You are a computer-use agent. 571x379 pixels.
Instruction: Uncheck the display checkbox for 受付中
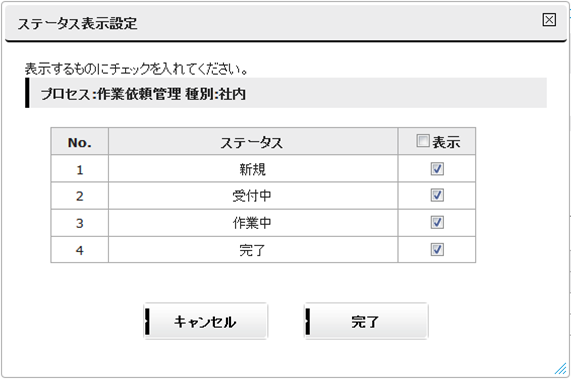pyautogui.click(x=437, y=196)
